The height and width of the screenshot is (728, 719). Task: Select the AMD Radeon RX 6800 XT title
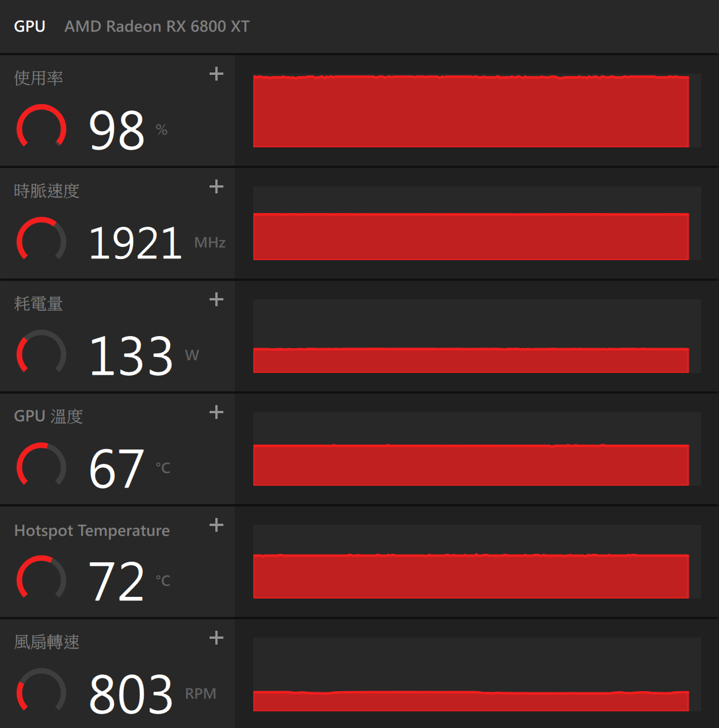(x=157, y=26)
